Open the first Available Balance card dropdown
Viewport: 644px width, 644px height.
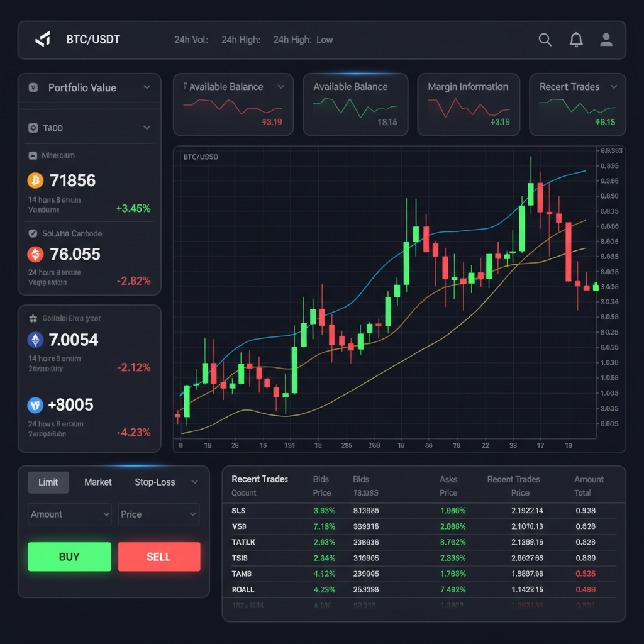click(x=281, y=87)
